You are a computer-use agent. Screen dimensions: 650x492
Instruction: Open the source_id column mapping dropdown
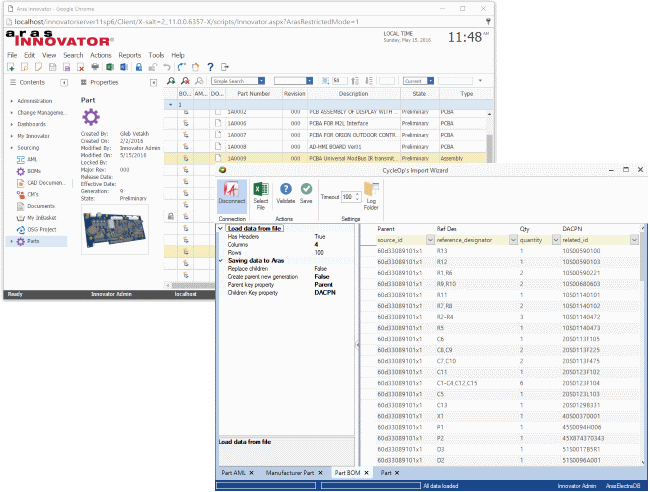[x=430, y=240]
